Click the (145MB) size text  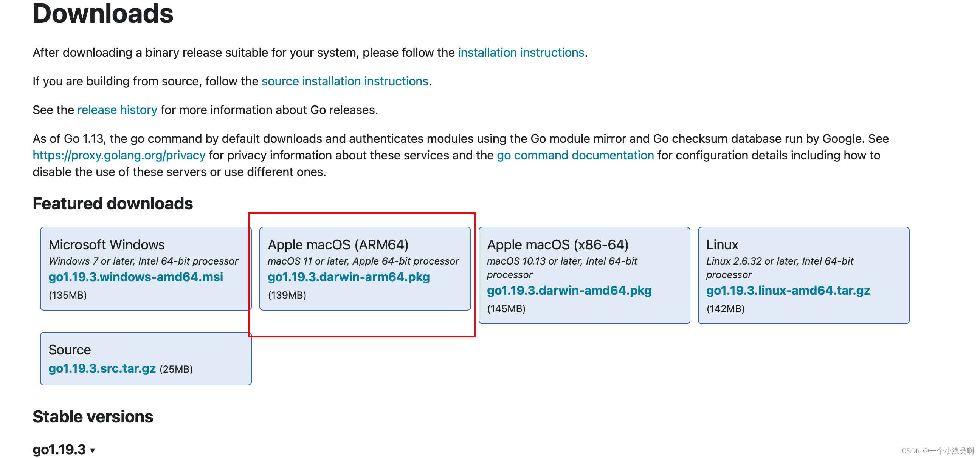[506, 309]
